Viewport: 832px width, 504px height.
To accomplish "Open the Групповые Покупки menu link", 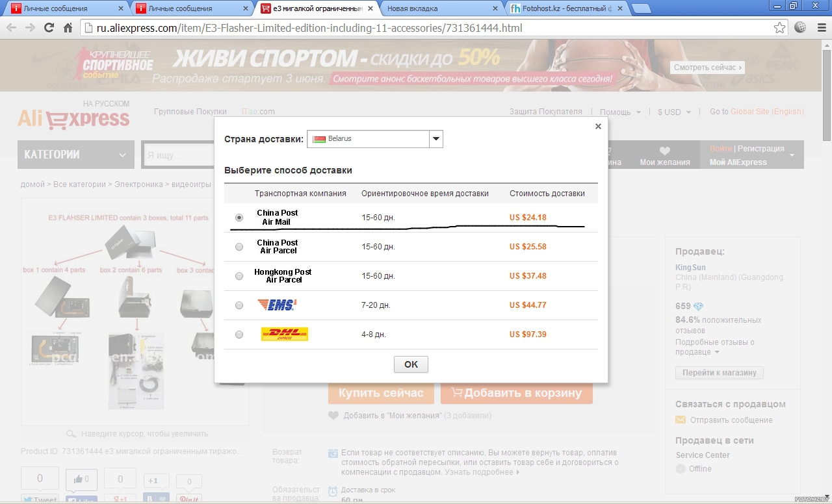I will (190, 112).
